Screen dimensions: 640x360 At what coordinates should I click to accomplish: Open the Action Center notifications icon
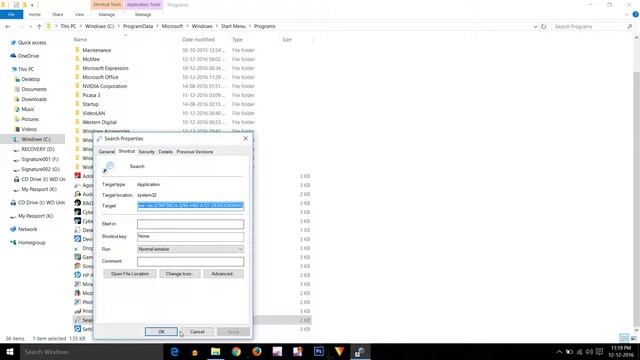pos(599,352)
